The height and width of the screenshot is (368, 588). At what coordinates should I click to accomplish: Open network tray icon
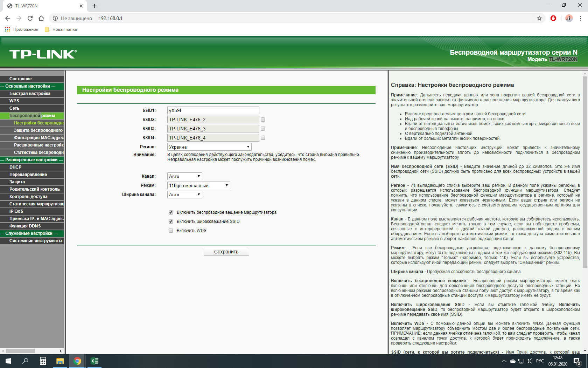pyautogui.click(x=521, y=361)
